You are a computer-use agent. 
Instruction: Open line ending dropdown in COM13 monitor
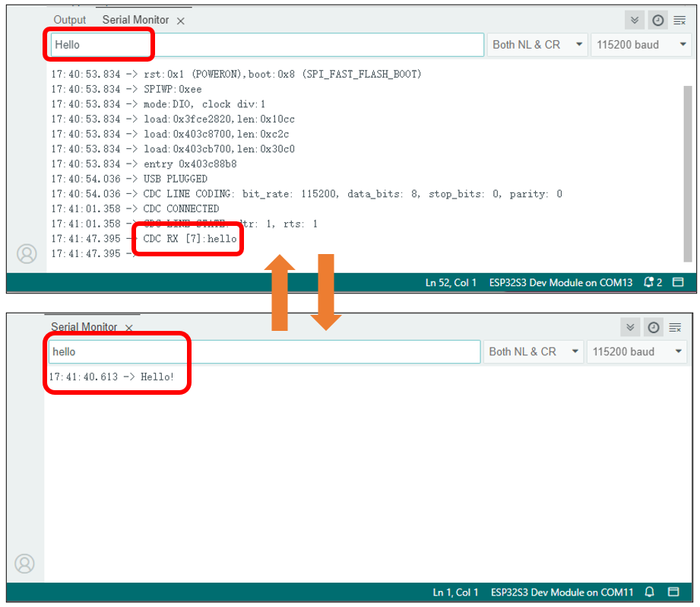click(x=537, y=45)
